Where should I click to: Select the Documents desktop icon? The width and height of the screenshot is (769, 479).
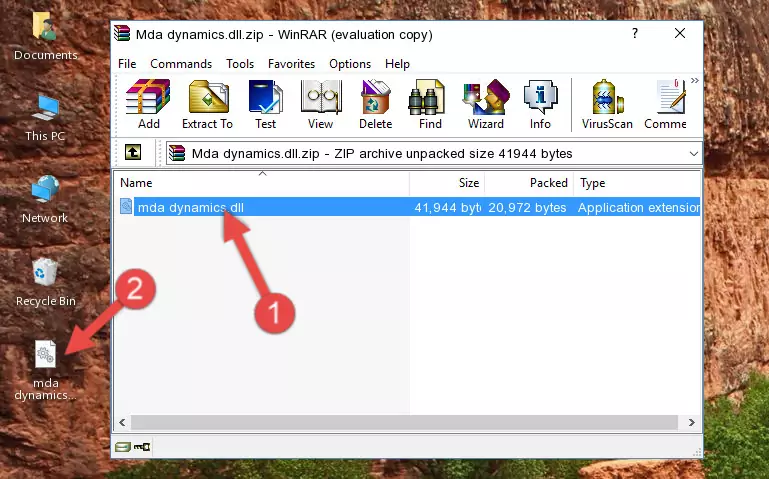(x=46, y=36)
